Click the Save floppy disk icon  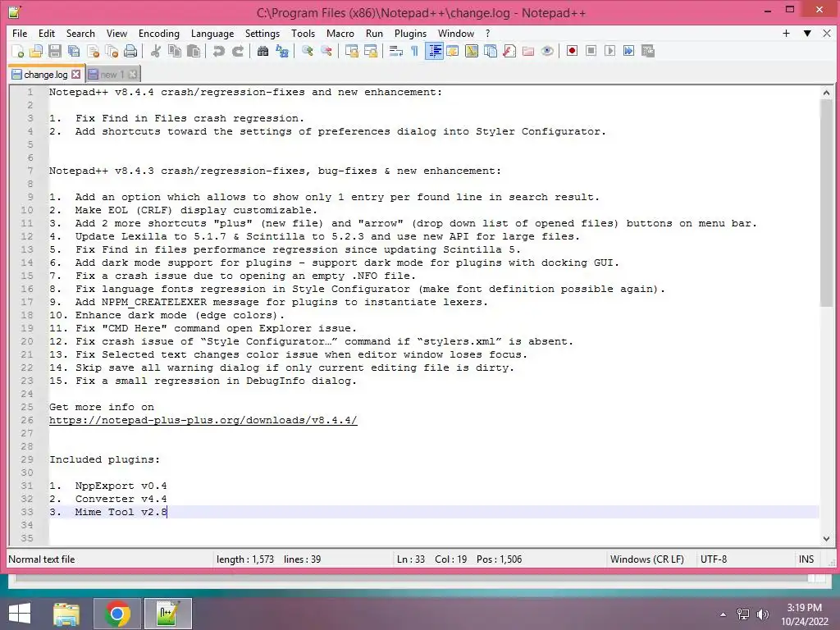(x=55, y=51)
